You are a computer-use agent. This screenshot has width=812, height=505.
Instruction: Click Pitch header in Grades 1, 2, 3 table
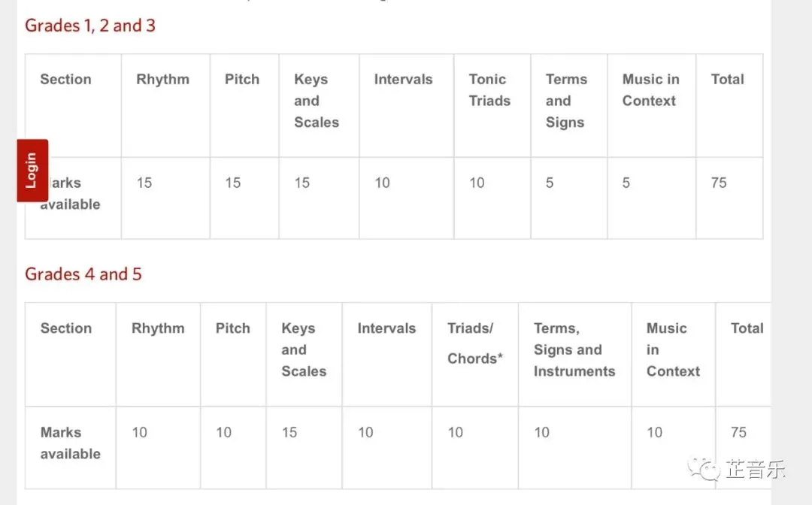242,80
